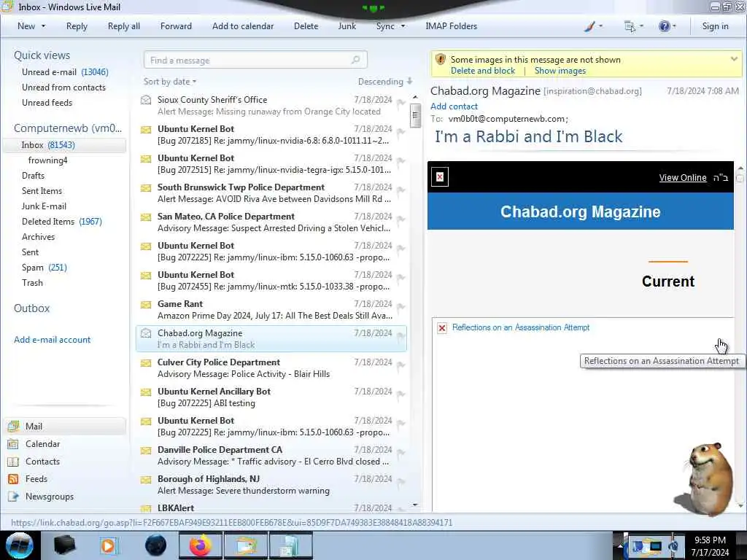Collapse the images warning bar chevron
Viewport: 747px width, 560px height.
734,59
